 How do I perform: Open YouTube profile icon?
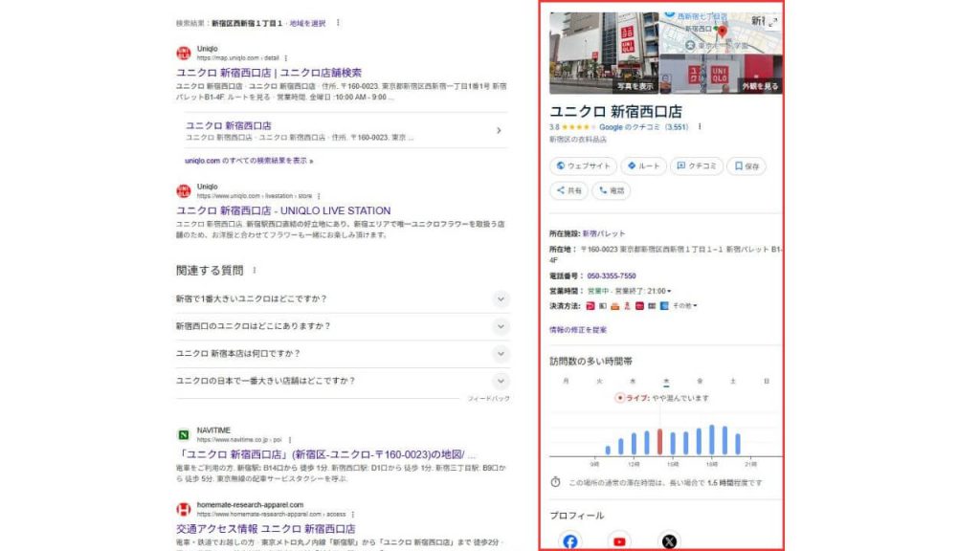pyautogui.click(x=619, y=541)
